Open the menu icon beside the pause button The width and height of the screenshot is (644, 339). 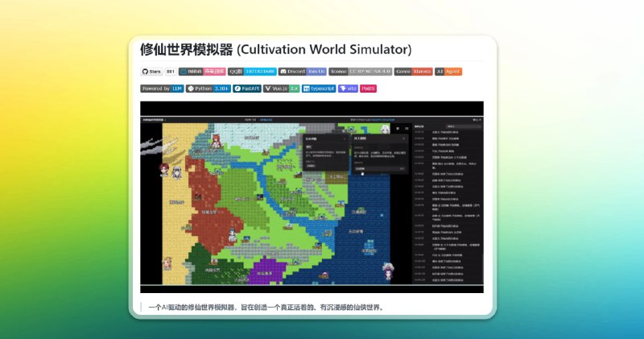point(407,128)
